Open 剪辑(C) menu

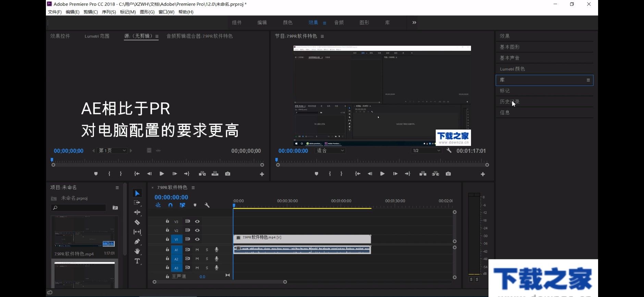pos(91,12)
